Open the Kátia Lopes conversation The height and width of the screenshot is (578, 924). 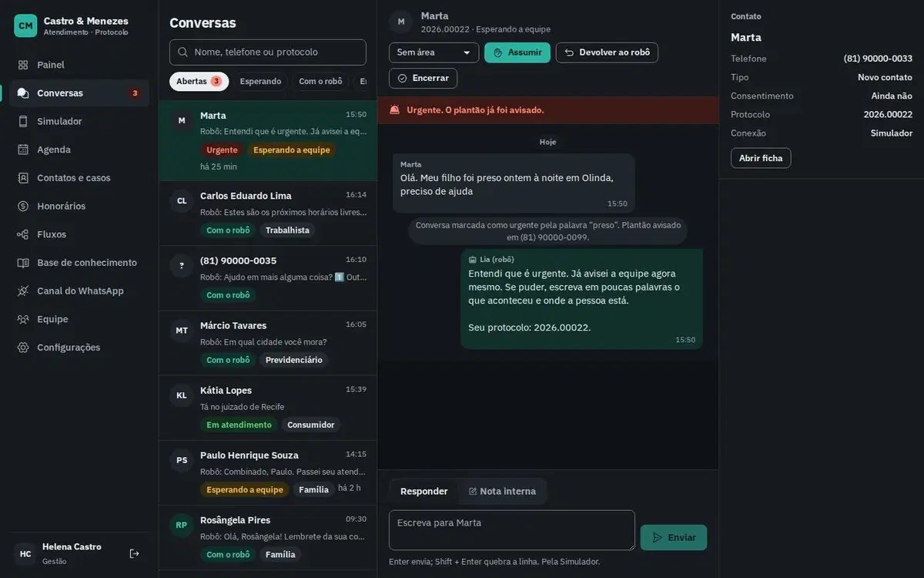coord(268,408)
